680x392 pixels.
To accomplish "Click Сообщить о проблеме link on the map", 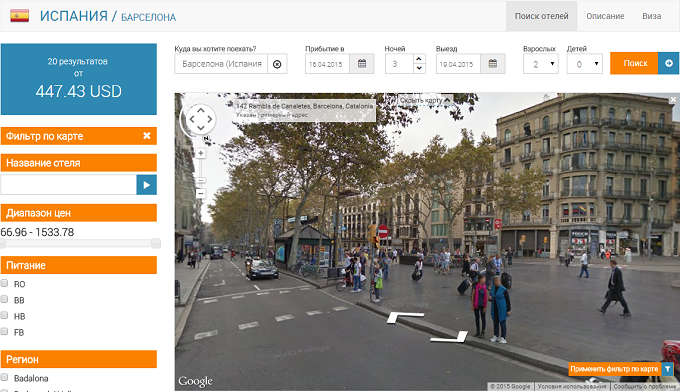I will click(644, 386).
